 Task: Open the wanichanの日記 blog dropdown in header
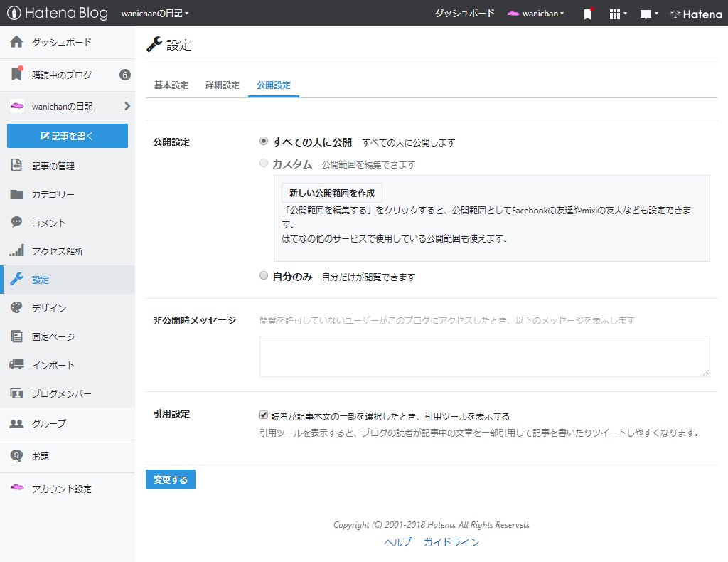154,14
